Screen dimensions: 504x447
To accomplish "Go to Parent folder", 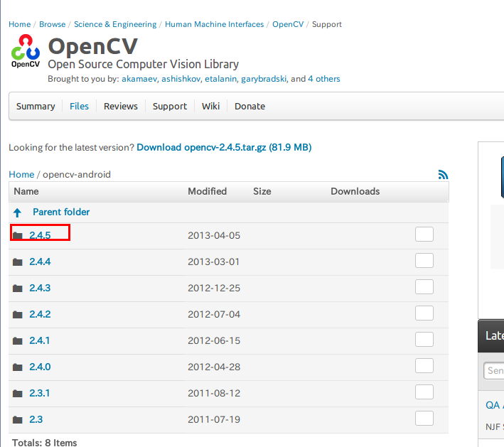I will pos(61,212).
